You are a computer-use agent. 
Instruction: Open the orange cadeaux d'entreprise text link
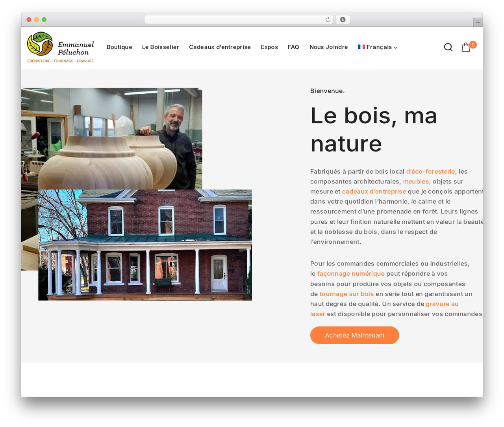pos(374,192)
